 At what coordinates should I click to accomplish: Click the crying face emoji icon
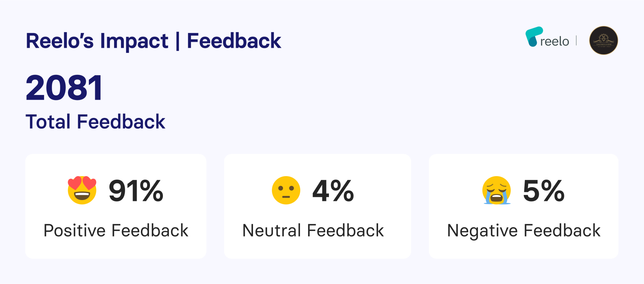click(497, 190)
